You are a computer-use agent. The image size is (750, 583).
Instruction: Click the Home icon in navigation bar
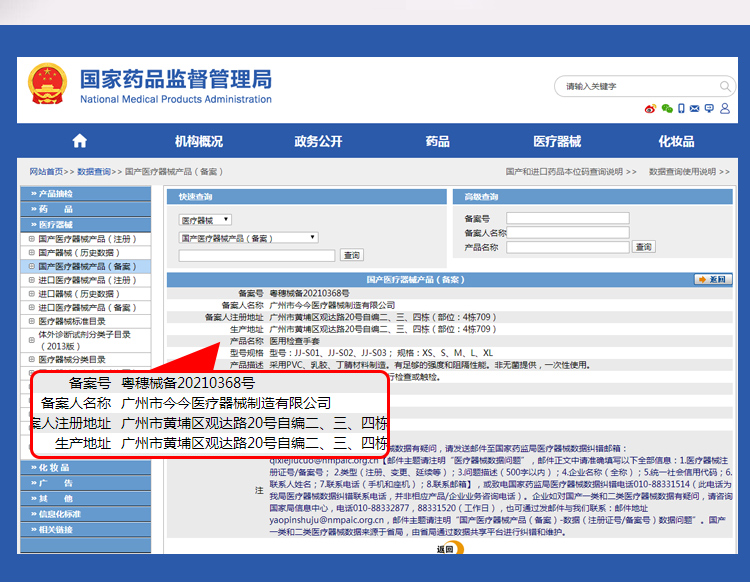pyautogui.click(x=80, y=141)
